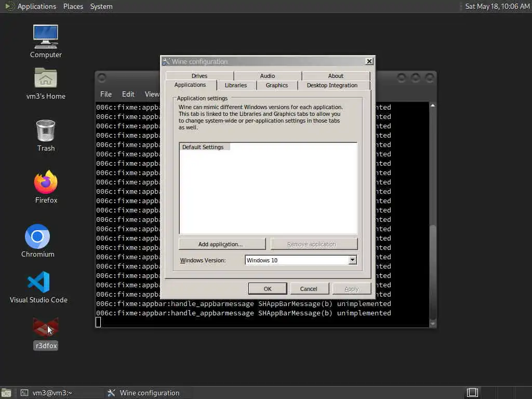This screenshot has width=532, height=399.
Task: Switch to the Desktop Integration tab
Action: coord(332,85)
